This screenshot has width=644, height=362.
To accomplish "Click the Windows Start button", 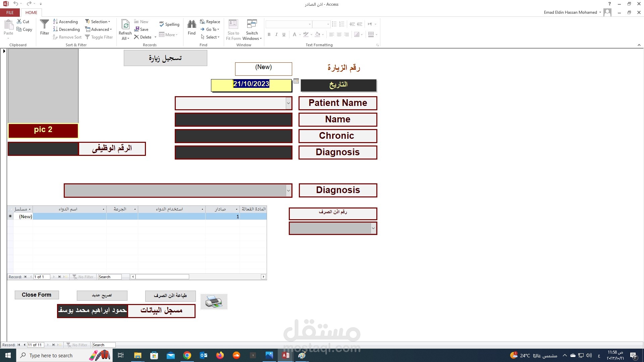I will [8, 355].
